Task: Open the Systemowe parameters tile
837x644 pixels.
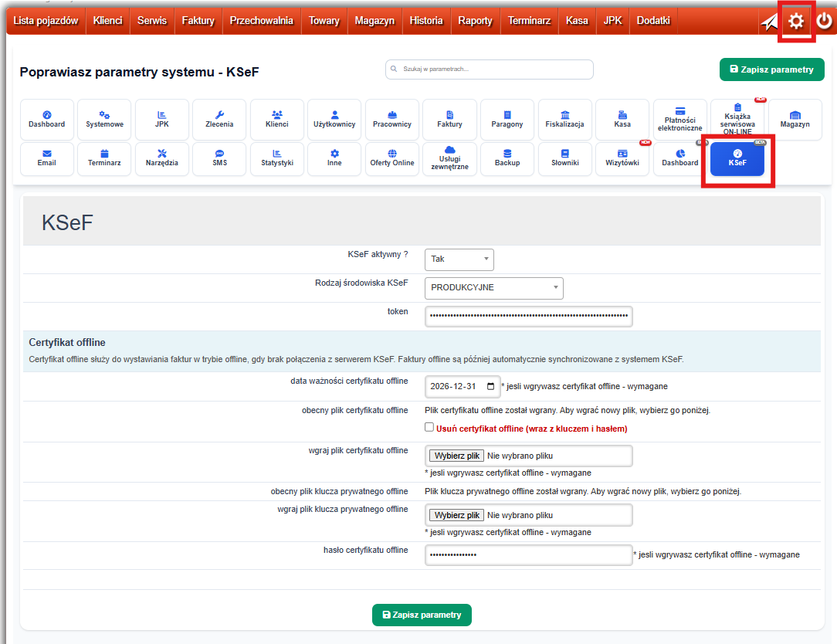Action: click(x=104, y=119)
